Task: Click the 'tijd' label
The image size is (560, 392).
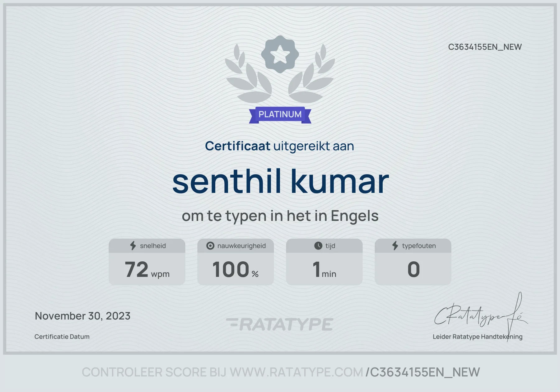Action: tap(330, 246)
